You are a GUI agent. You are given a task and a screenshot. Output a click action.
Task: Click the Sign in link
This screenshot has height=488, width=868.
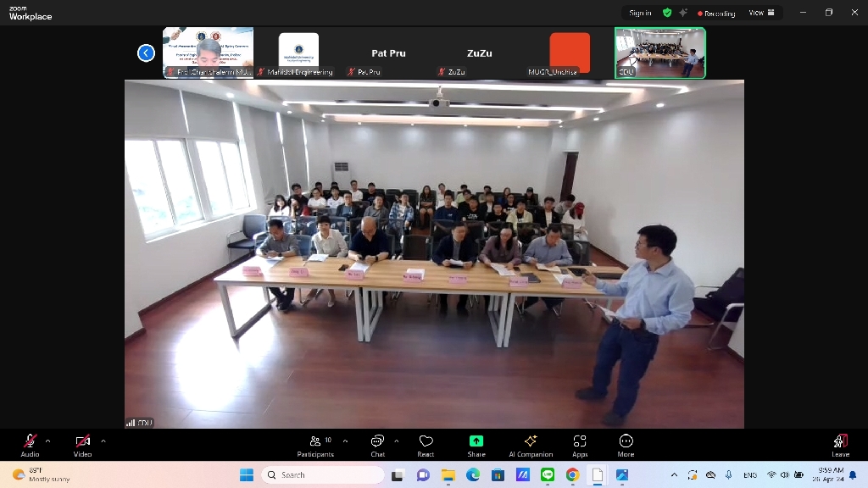pyautogui.click(x=640, y=13)
